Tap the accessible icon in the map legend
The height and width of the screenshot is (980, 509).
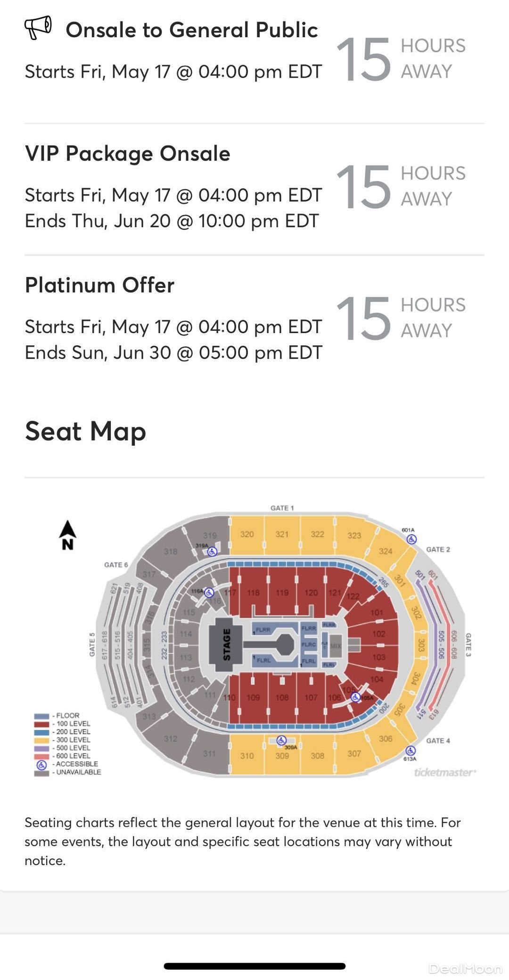[41, 764]
